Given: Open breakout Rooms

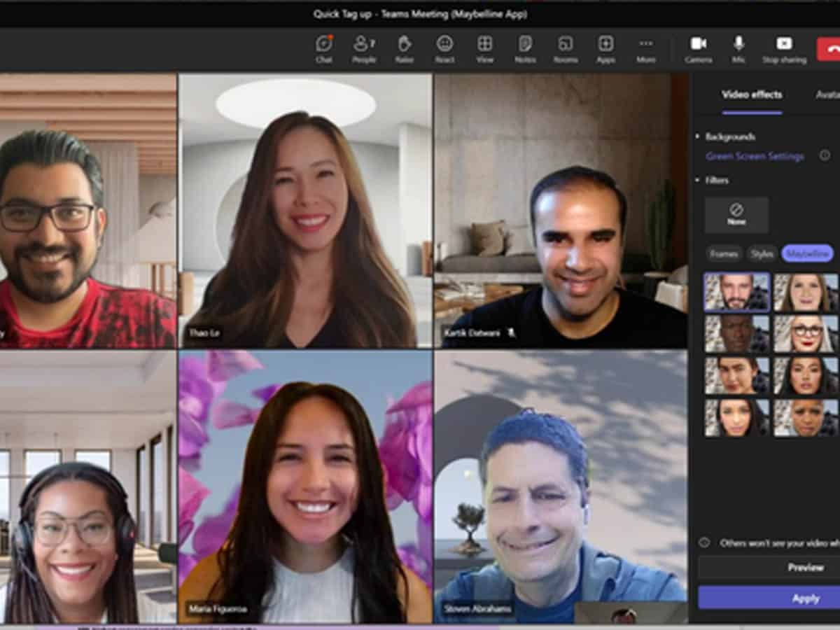Looking at the screenshot, I should (566, 48).
